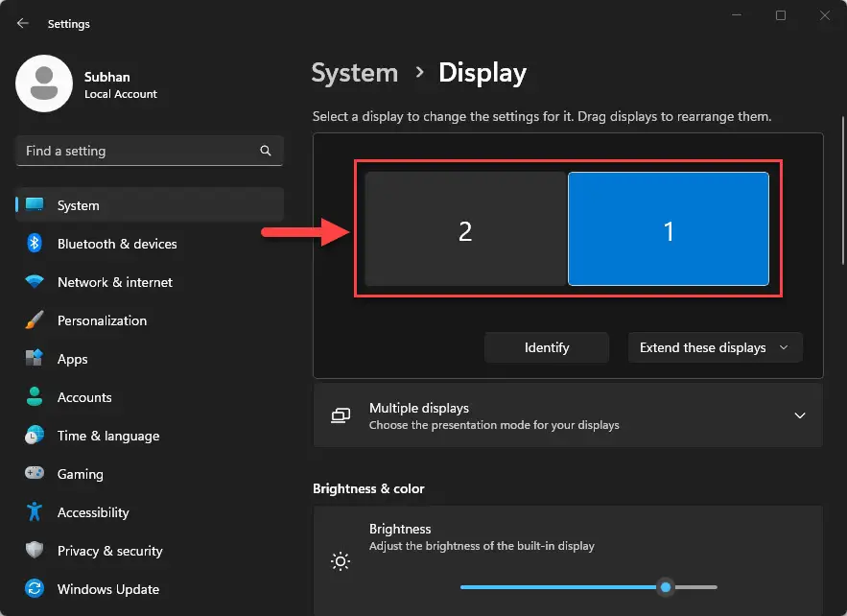847x616 pixels.
Task: Maximize the Settings window
Action: pos(781,15)
